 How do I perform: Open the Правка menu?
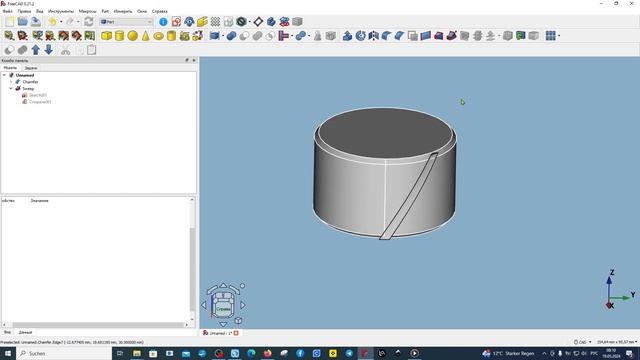coord(24,11)
